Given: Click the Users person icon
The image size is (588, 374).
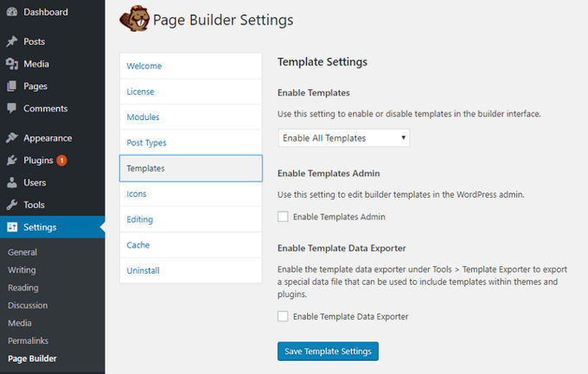Looking at the screenshot, I should point(12,182).
